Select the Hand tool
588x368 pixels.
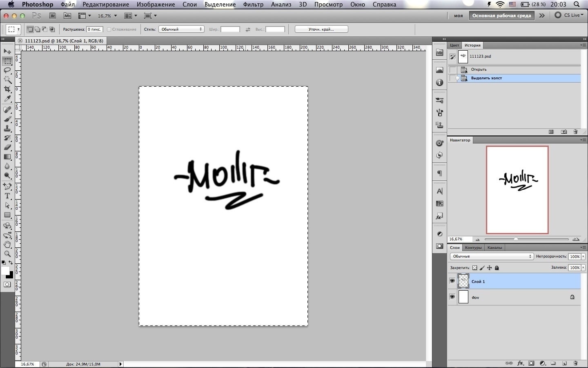tap(7, 245)
